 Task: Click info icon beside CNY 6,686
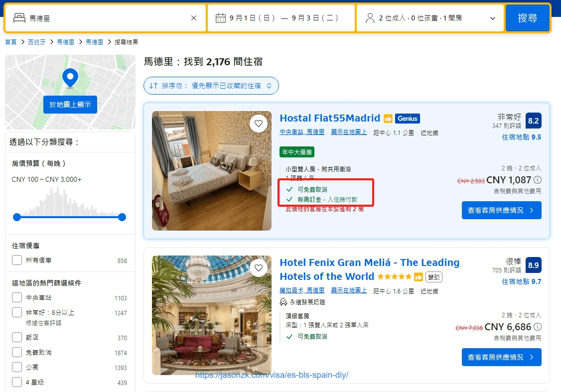pos(538,327)
